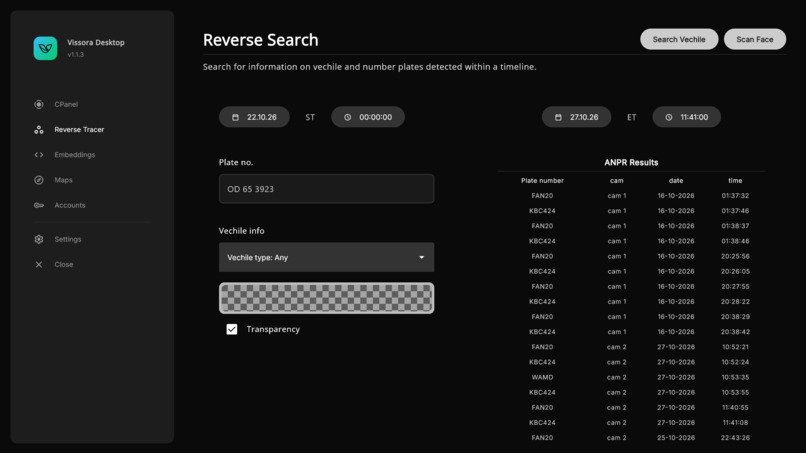Click the Reverse Tracer sidebar icon

(39, 130)
